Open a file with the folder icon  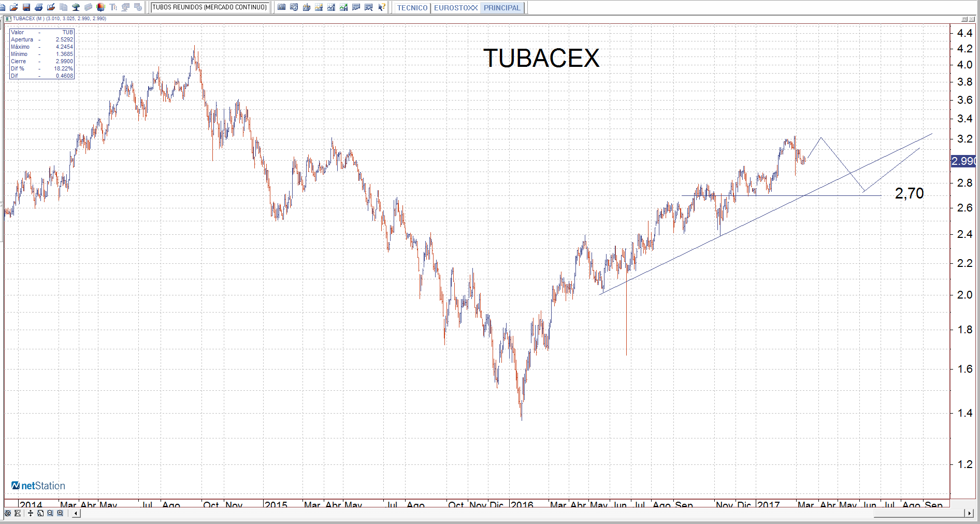(x=14, y=7)
